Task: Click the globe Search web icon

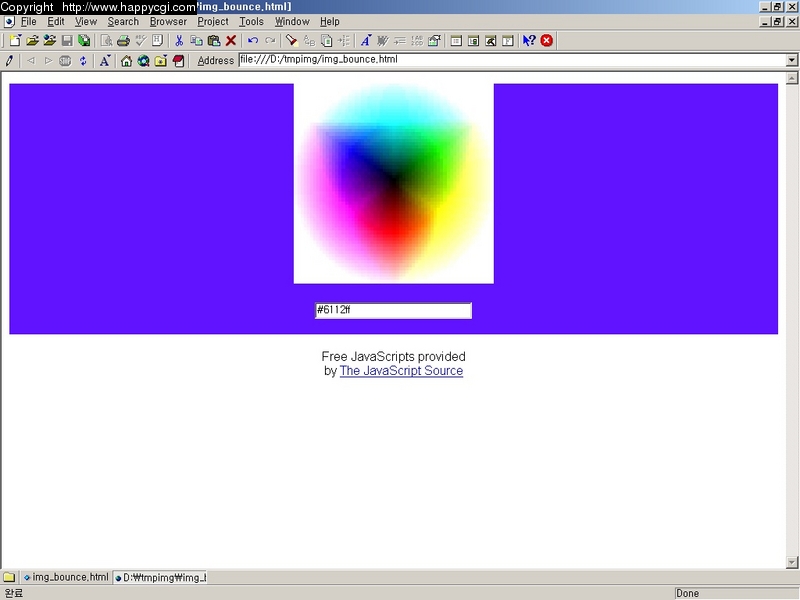Action: point(143,61)
